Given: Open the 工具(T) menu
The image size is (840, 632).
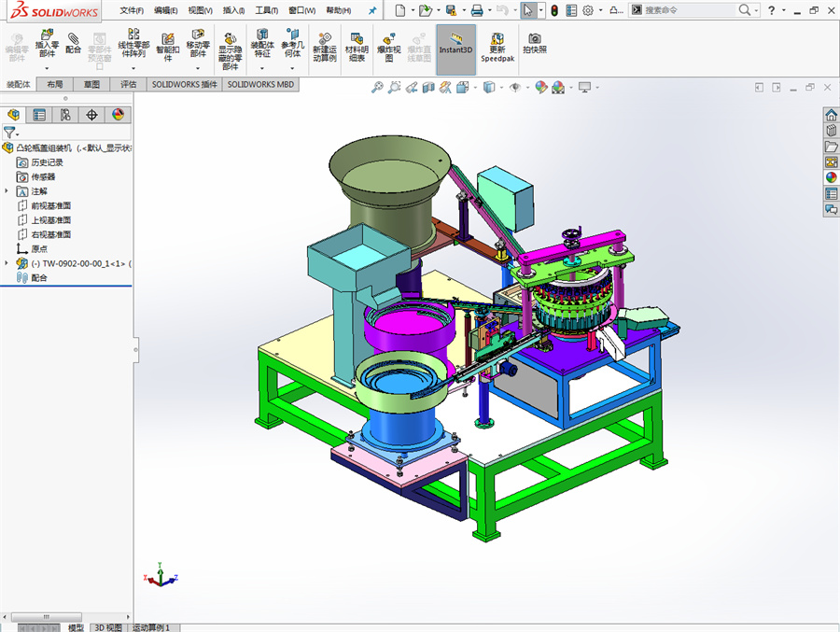Looking at the screenshot, I should 266,10.
